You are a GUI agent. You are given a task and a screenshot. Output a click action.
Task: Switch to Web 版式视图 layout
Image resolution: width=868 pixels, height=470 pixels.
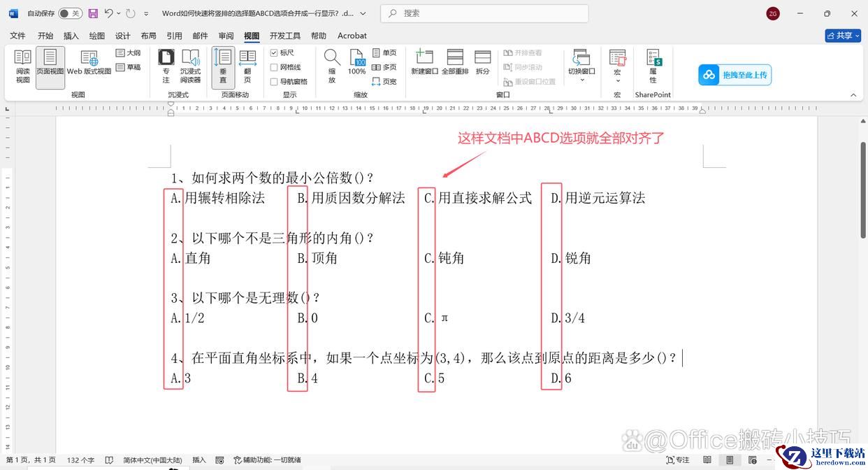pyautogui.click(x=89, y=62)
